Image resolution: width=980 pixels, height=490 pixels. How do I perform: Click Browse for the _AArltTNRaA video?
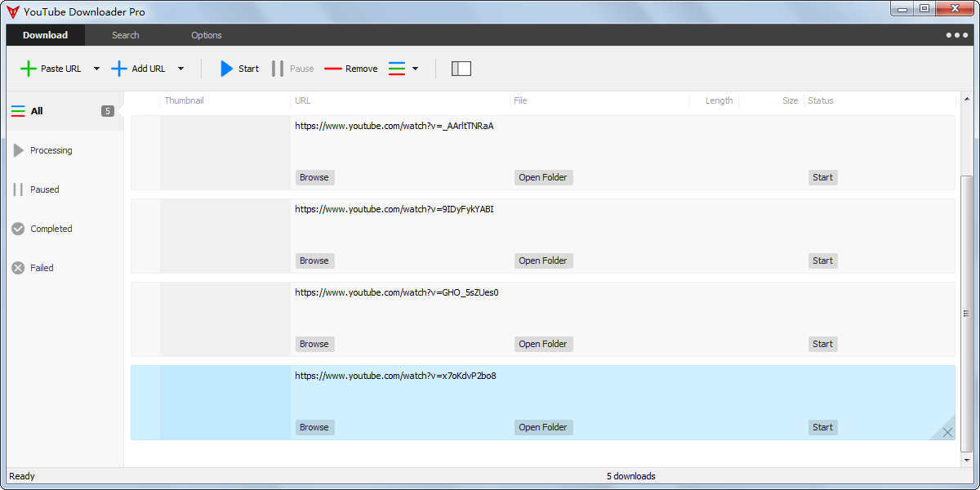314,177
